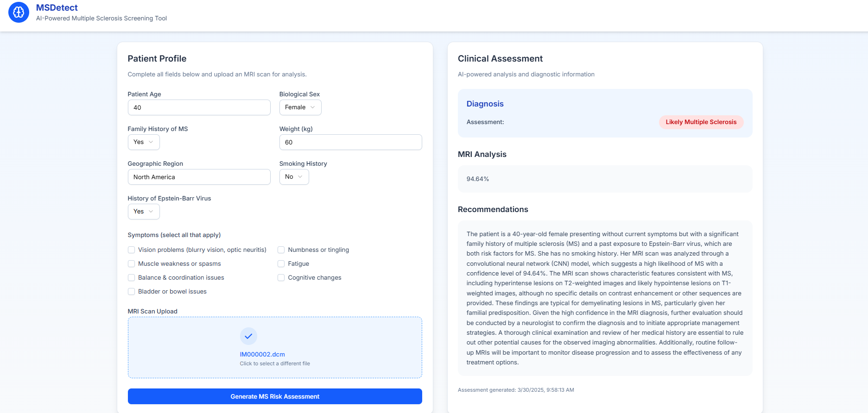The image size is (868, 413).
Task: Open the Smoking History dropdown
Action: (x=294, y=177)
